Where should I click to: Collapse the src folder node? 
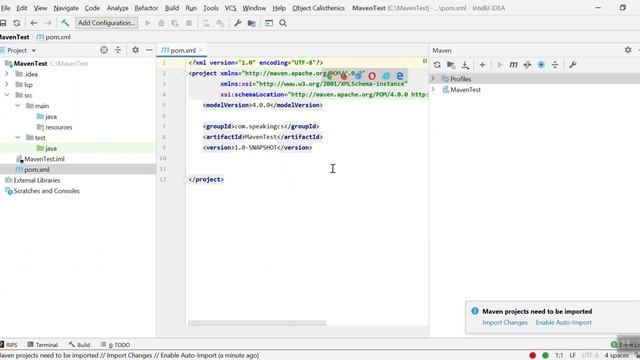pyautogui.click(x=7, y=95)
